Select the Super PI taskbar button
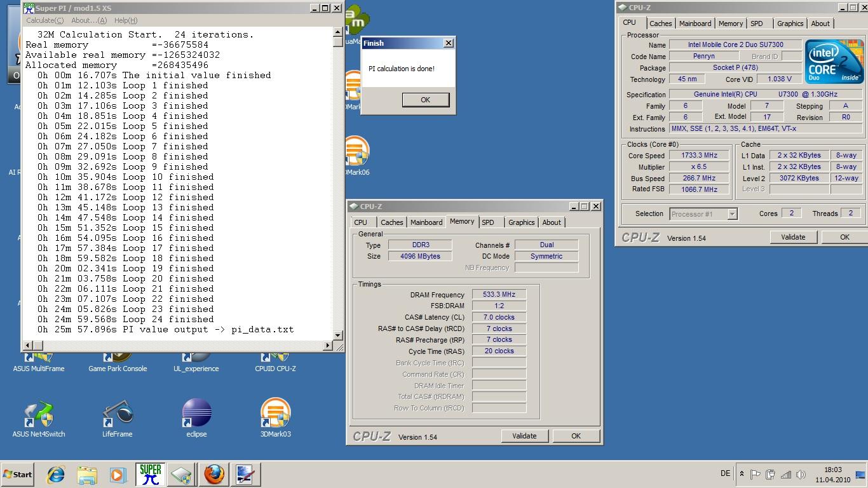 pyautogui.click(x=150, y=474)
